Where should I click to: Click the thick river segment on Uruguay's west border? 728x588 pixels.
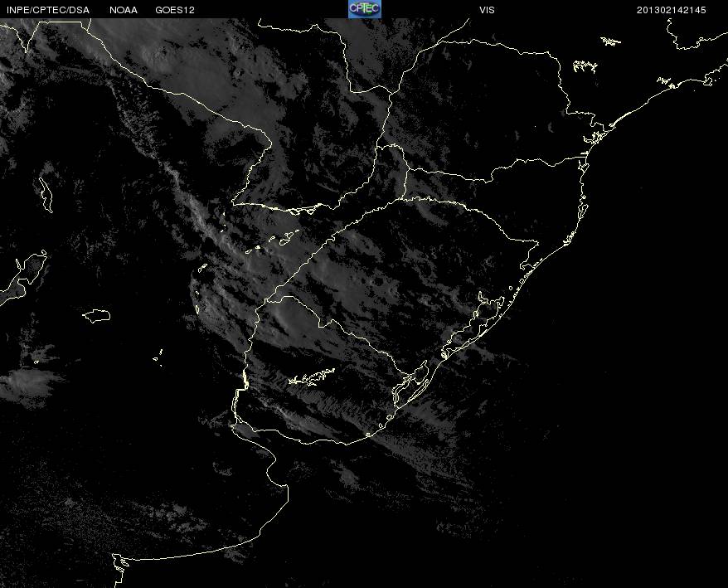click(x=245, y=380)
